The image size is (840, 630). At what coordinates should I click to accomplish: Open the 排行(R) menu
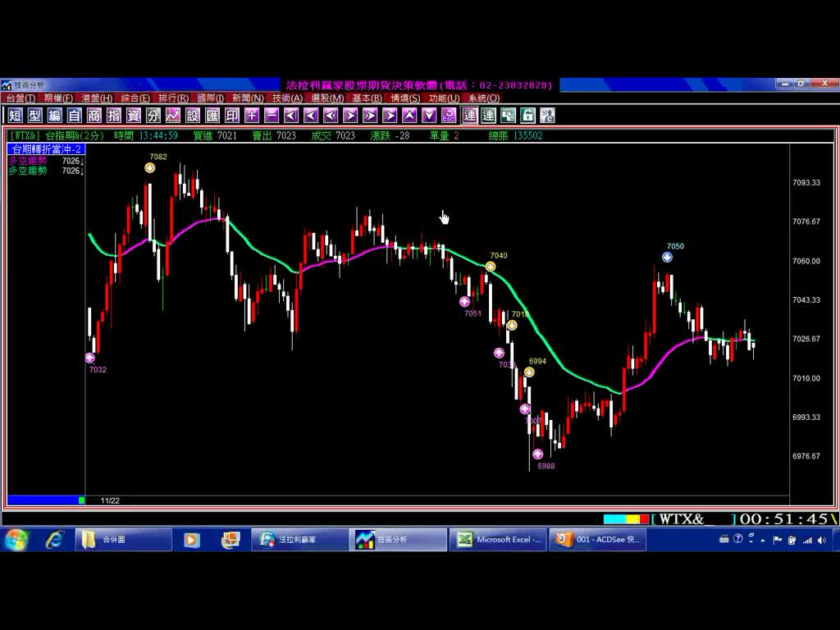[x=174, y=98]
